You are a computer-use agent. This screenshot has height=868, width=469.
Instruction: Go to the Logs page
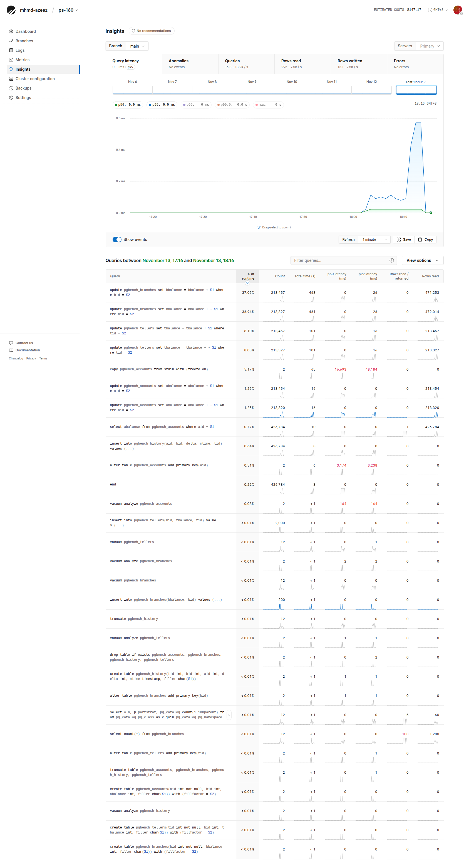tap(20, 50)
